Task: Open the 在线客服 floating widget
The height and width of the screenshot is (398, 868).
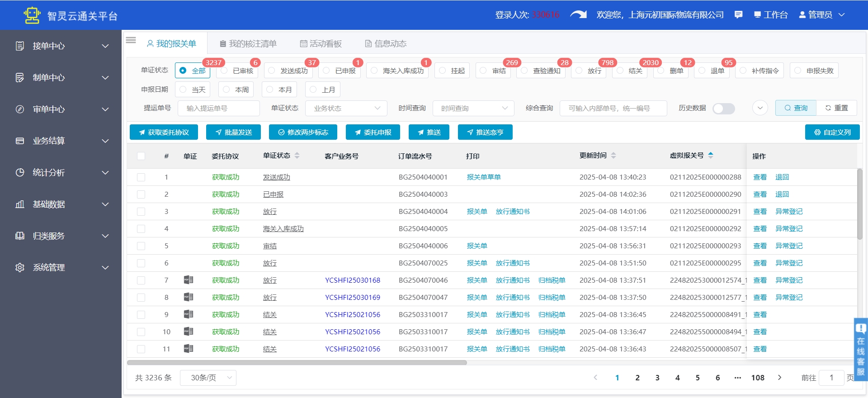Action: click(861, 350)
